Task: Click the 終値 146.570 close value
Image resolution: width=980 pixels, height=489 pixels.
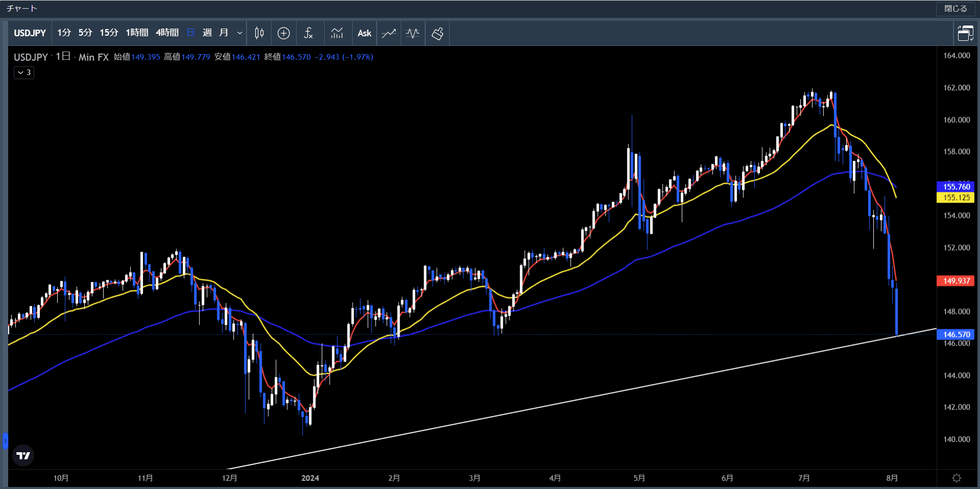Action: coord(287,57)
